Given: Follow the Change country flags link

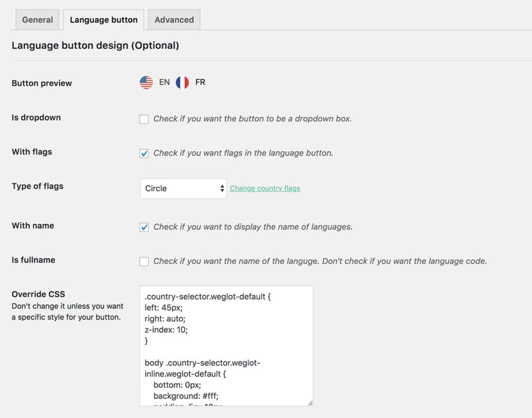Looking at the screenshot, I should [x=265, y=188].
